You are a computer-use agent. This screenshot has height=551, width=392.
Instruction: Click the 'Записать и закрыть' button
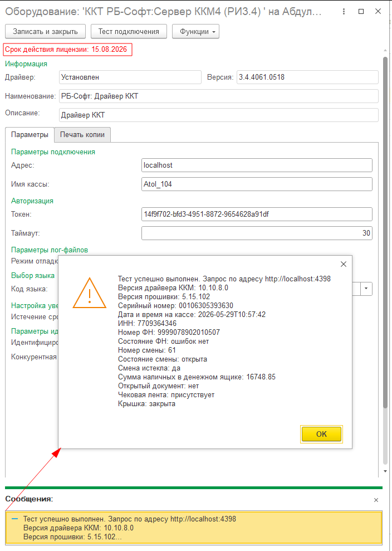pyautogui.click(x=45, y=31)
